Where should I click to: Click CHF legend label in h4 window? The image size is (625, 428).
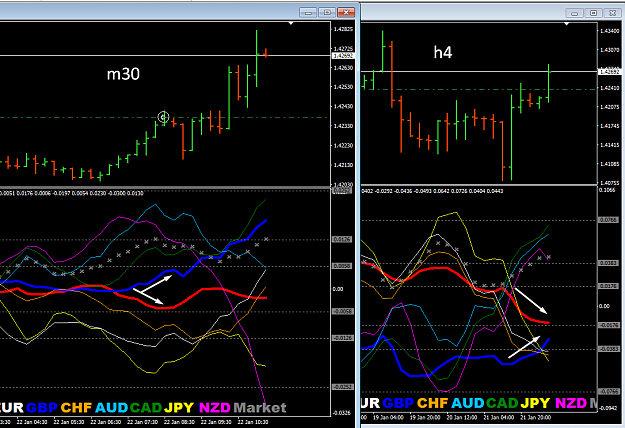click(432, 403)
